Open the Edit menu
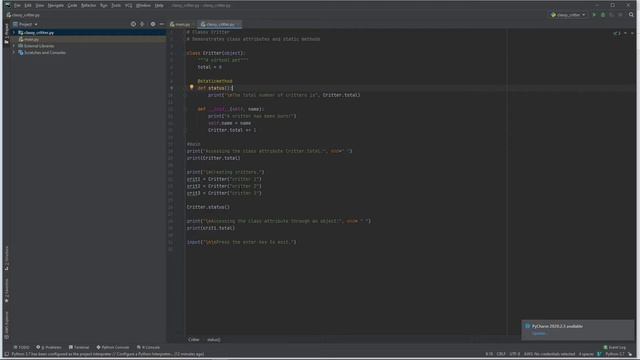The width and height of the screenshot is (640, 360). pyautogui.click(x=28, y=6)
